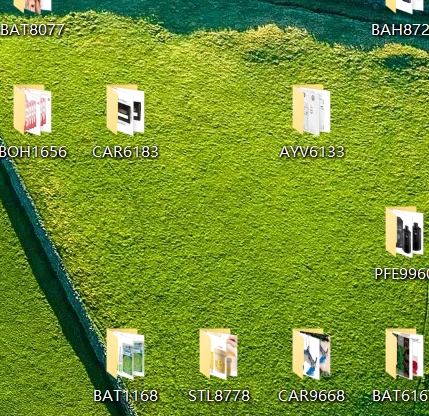Select the STL8778 folder icon

pos(218,354)
